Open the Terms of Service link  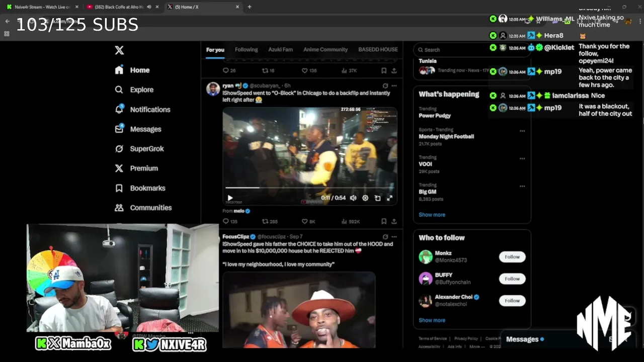pyautogui.click(x=433, y=339)
